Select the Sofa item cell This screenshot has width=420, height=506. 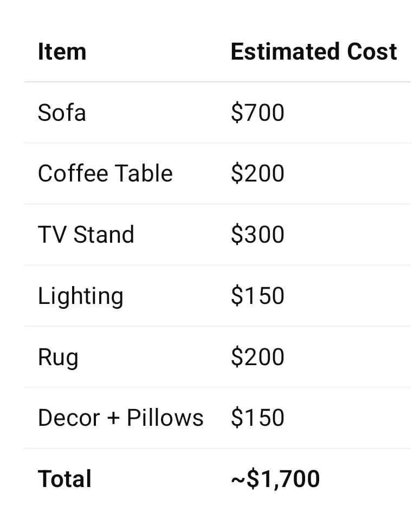(x=62, y=113)
